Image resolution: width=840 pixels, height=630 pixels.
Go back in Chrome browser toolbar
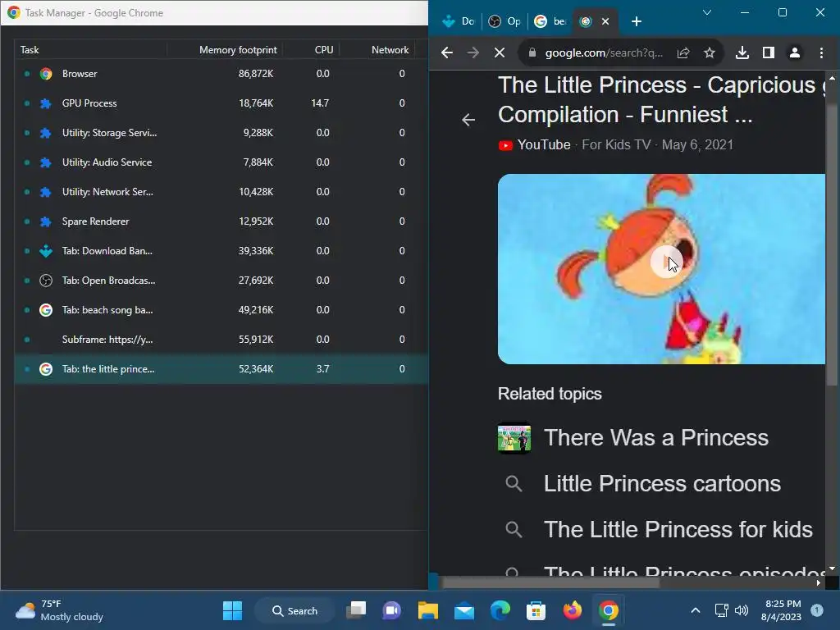pos(447,52)
